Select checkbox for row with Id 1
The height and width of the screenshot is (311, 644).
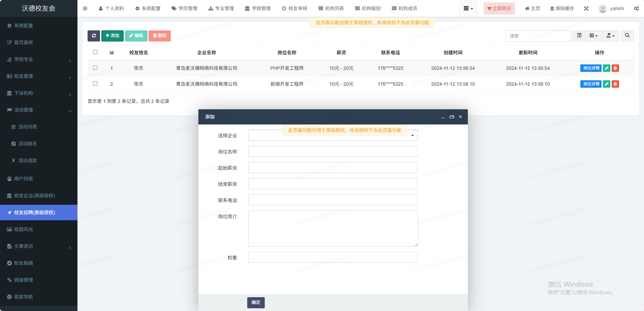pyautogui.click(x=95, y=68)
